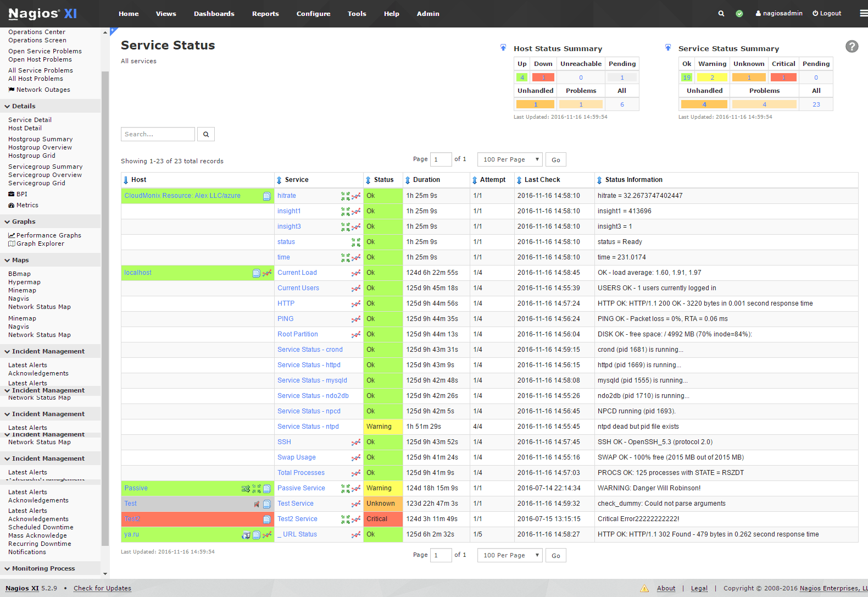Open bottom 100 Per Page dropdown
The image size is (868, 597).
point(510,555)
